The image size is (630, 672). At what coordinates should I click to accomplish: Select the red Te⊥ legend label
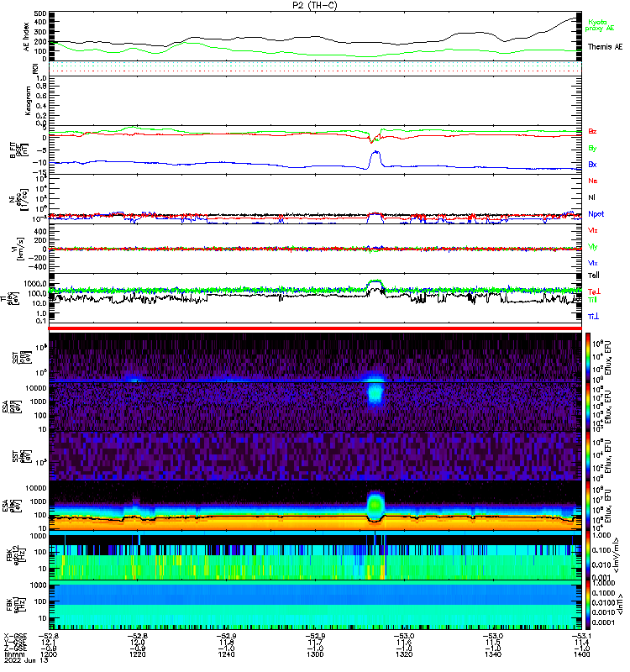pyautogui.click(x=594, y=291)
